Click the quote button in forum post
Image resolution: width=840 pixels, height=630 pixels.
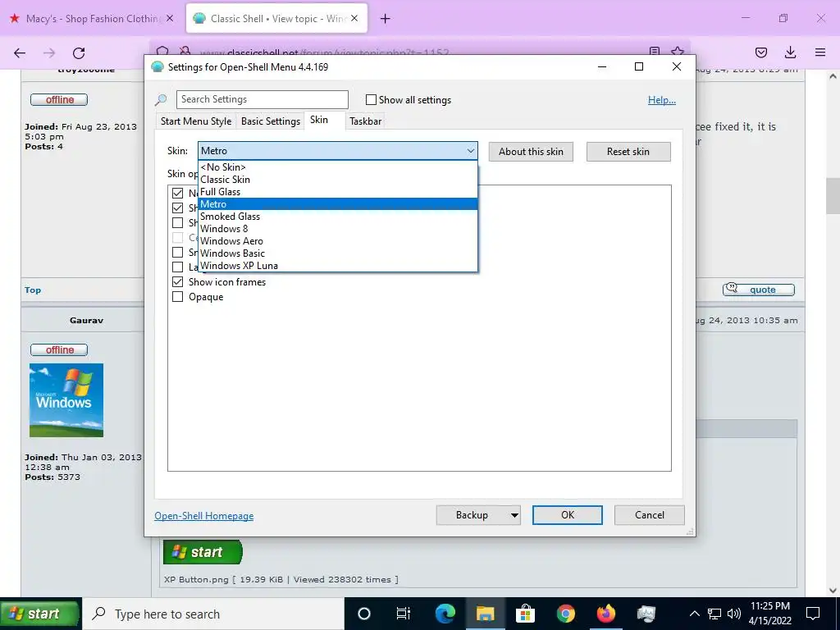pos(759,290)
